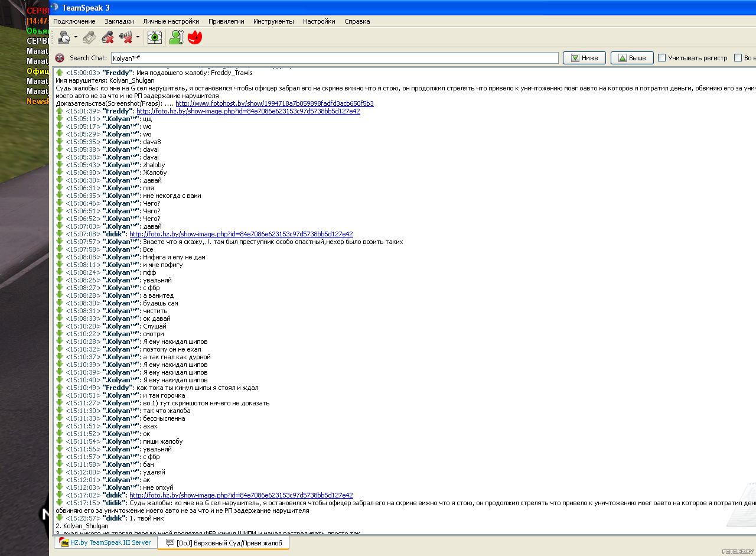756x556 pixels.
Task: Click the message 'поэтому он не ехал'
Action: pos(172,349)
